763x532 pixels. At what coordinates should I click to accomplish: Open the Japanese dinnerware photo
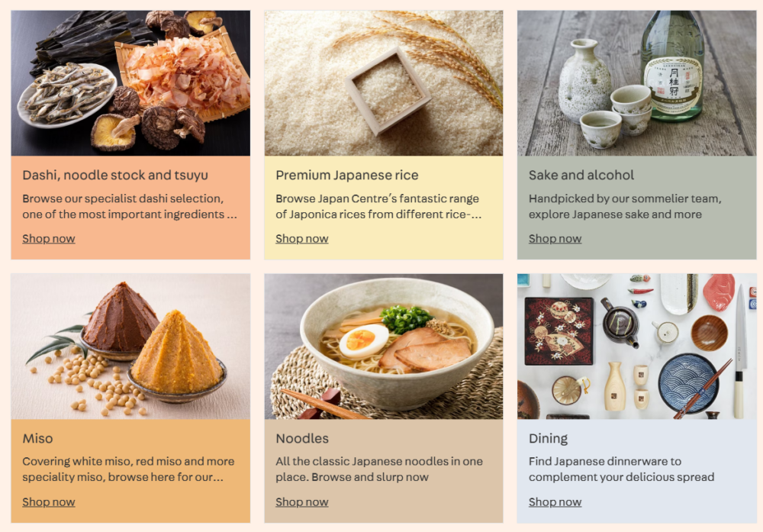coord(636,346)
